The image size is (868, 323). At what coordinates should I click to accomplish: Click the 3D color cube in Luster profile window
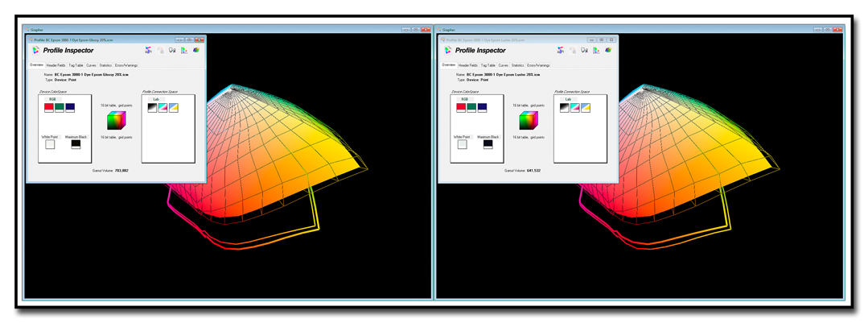point(529,121)
